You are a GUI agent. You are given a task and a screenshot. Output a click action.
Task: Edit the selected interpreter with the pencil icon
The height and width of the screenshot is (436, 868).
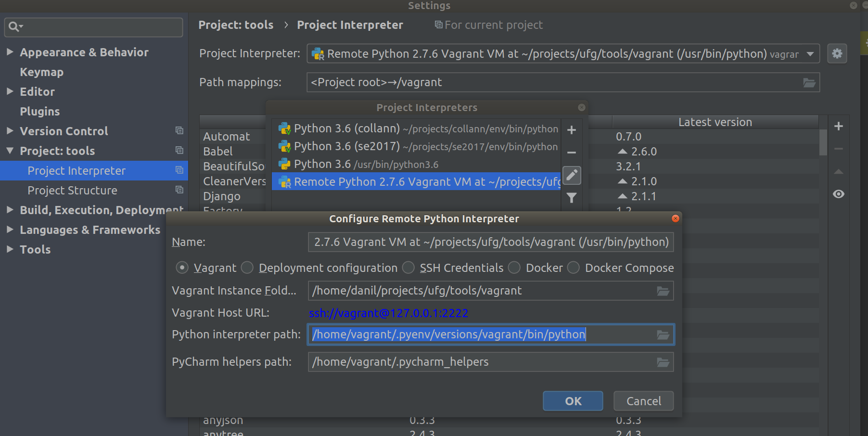click(572, 175)
